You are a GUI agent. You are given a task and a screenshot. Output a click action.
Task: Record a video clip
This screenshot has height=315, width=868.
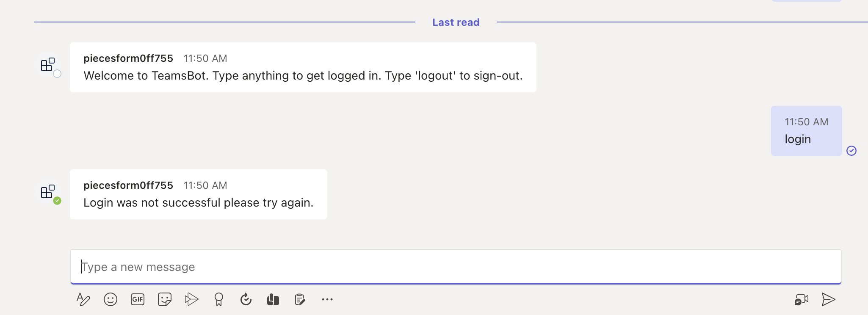tap(802, 299)
